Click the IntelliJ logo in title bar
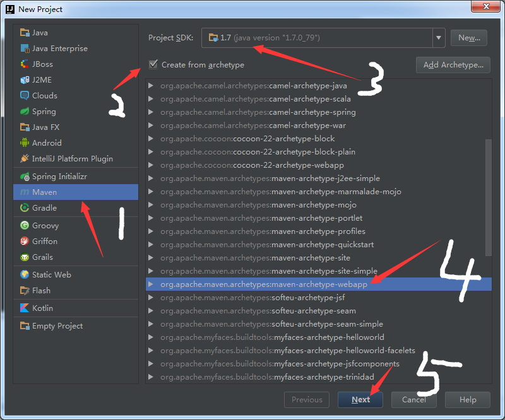 coord(10,9)
